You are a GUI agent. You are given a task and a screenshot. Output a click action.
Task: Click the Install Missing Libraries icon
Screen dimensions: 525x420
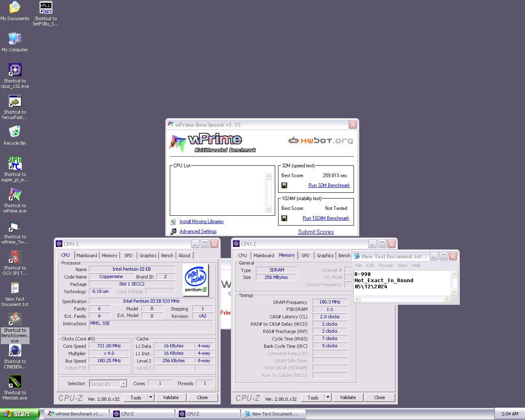coord(173,221)
